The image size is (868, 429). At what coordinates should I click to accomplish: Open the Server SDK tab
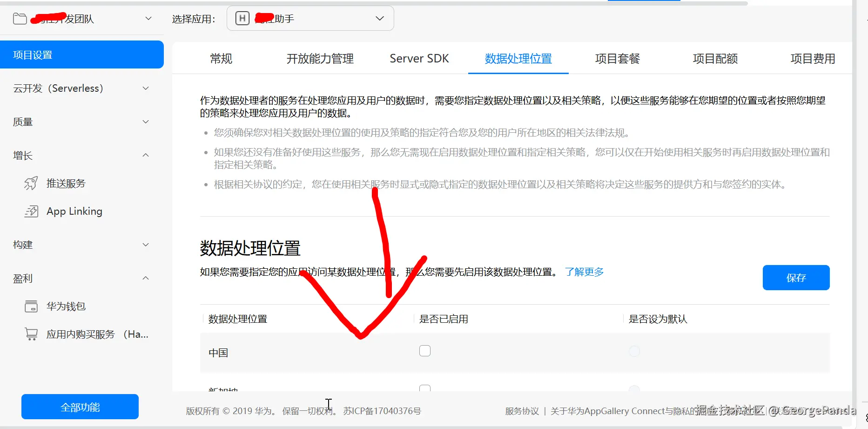pyautogui.click(x=418, y=58)
